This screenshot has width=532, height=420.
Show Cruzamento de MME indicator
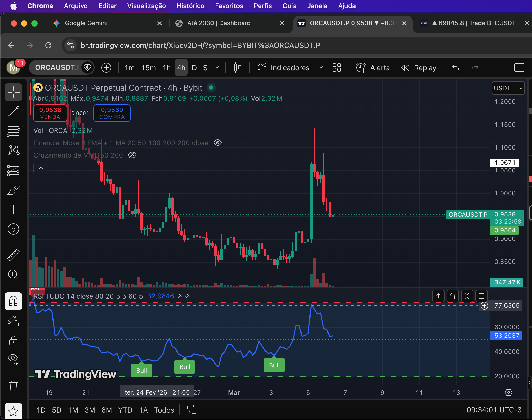[132, 155]
